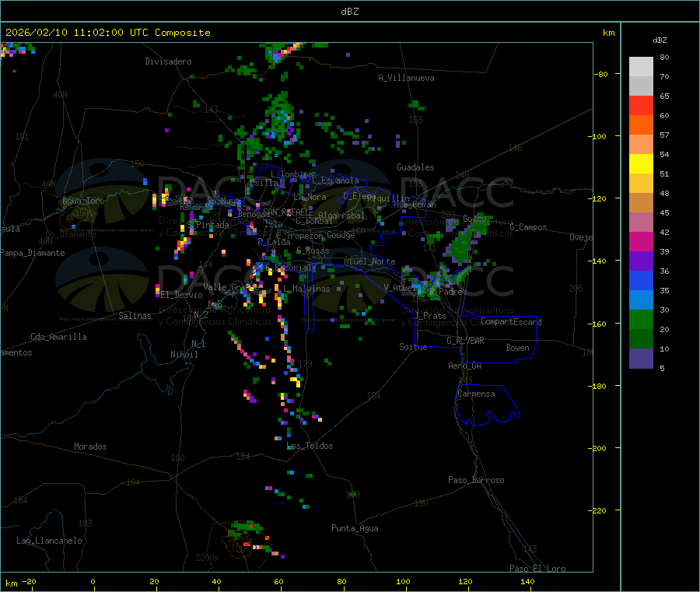Click the red storm cell near '2200m'
The width and height of the screenshot is (700, 592).
[247, 545]
